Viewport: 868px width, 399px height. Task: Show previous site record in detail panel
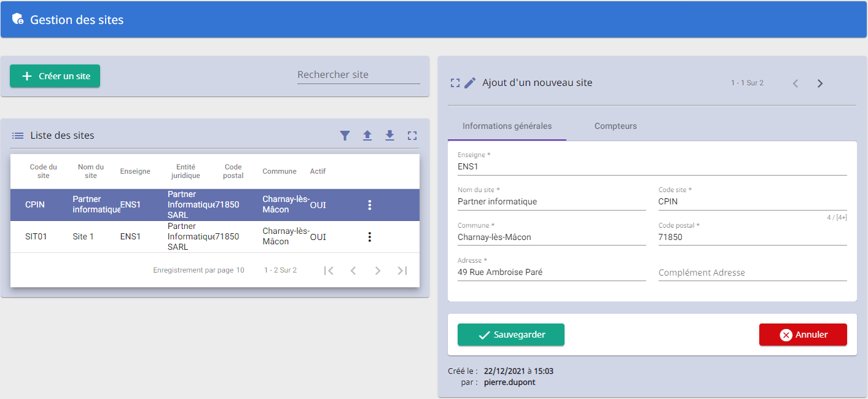(796, 83)
